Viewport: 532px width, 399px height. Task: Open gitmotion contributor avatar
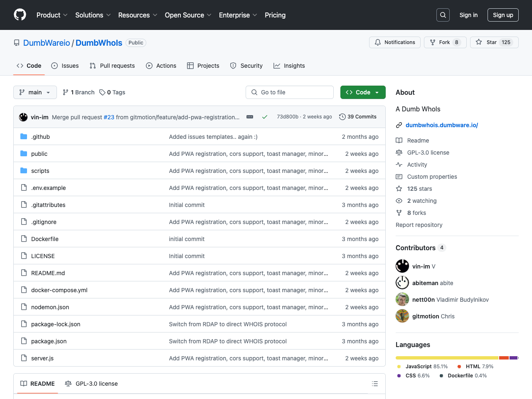pyautogui.click(x=402, y=316)
